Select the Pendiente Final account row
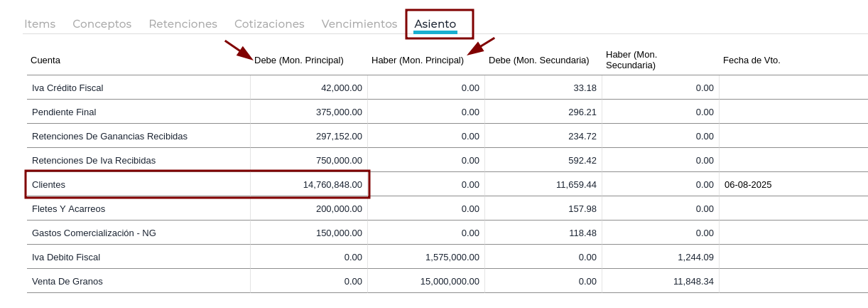 click(x=447, y=112)
